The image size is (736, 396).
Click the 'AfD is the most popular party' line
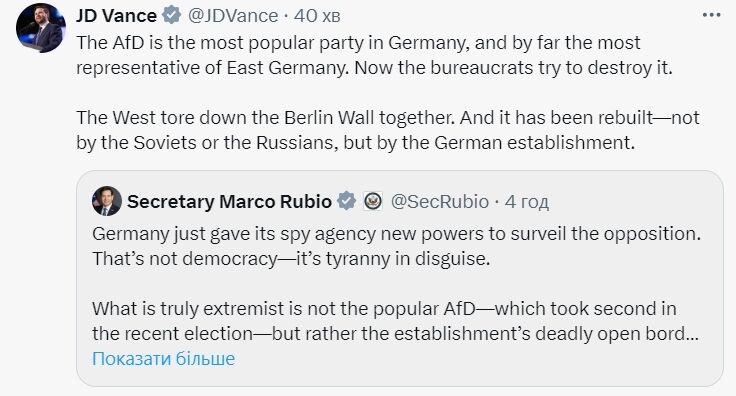point(358,43)
